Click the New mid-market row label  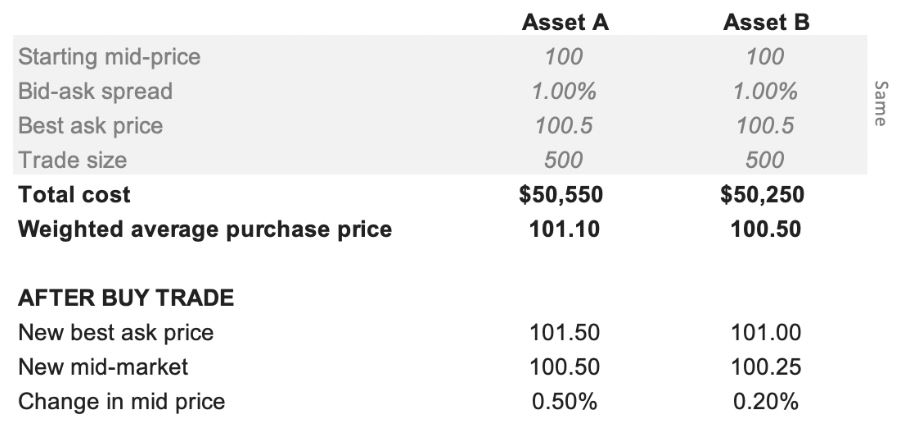coord(103,367)
